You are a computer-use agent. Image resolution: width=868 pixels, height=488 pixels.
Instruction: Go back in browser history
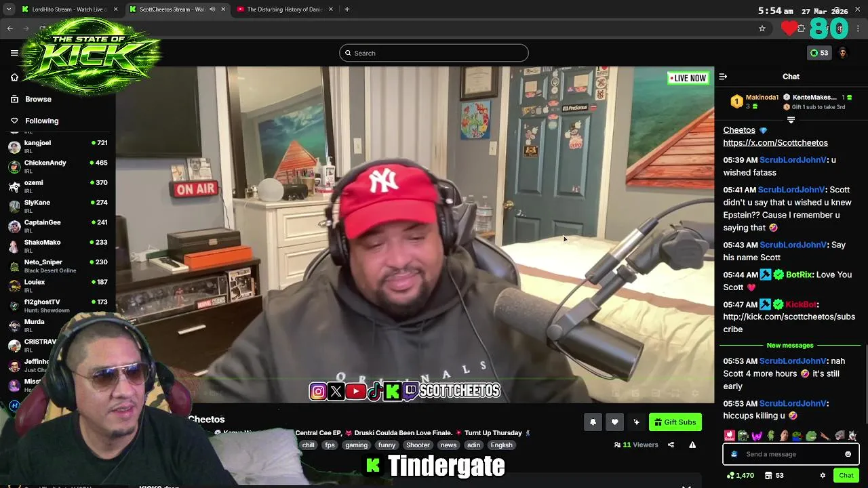pos(10,28)
